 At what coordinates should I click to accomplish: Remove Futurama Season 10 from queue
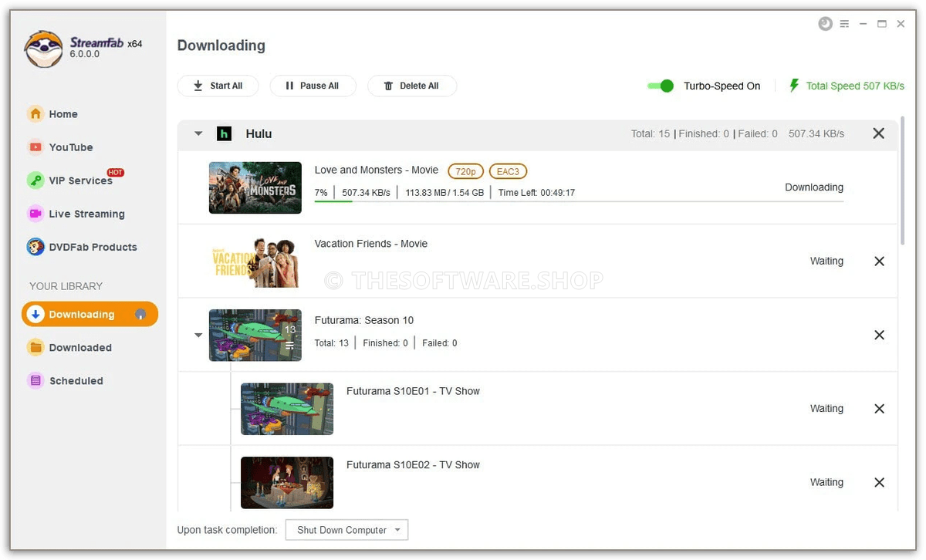879,336
